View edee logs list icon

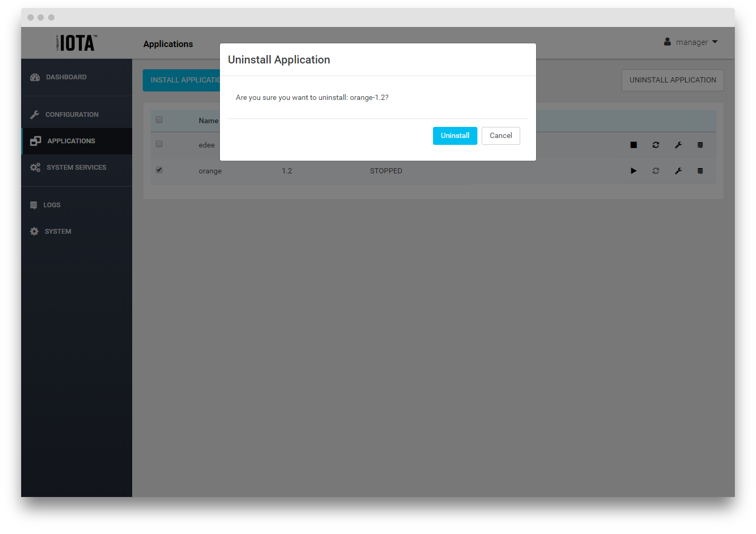point(700,145)
